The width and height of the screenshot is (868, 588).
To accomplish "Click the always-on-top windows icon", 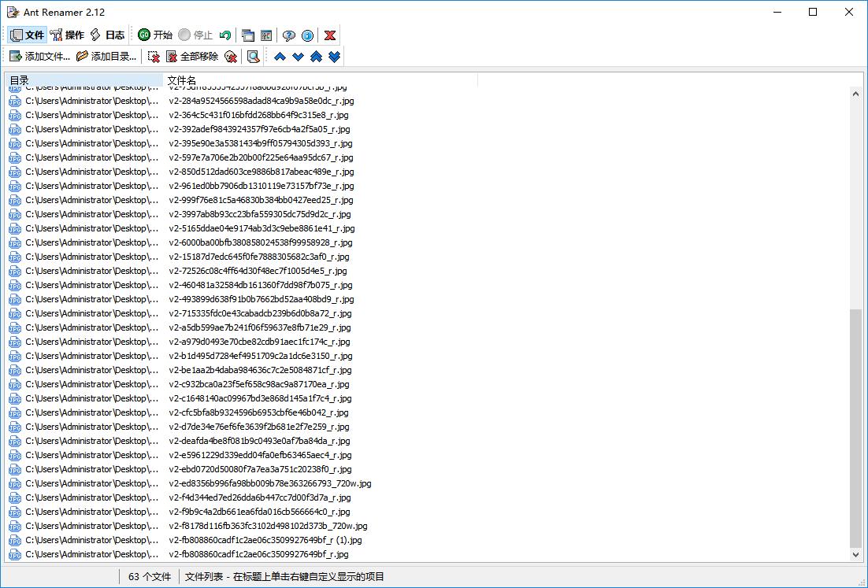I will point(248,35).
